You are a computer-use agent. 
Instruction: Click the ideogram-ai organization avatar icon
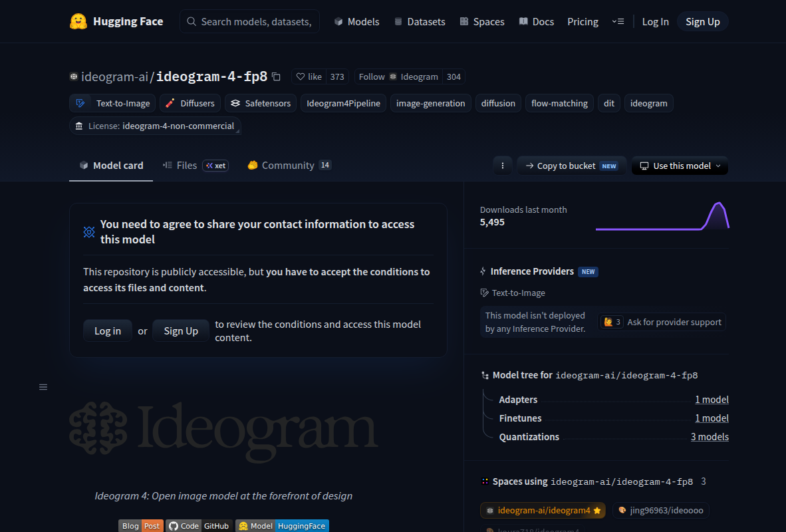tap(74, 76)
